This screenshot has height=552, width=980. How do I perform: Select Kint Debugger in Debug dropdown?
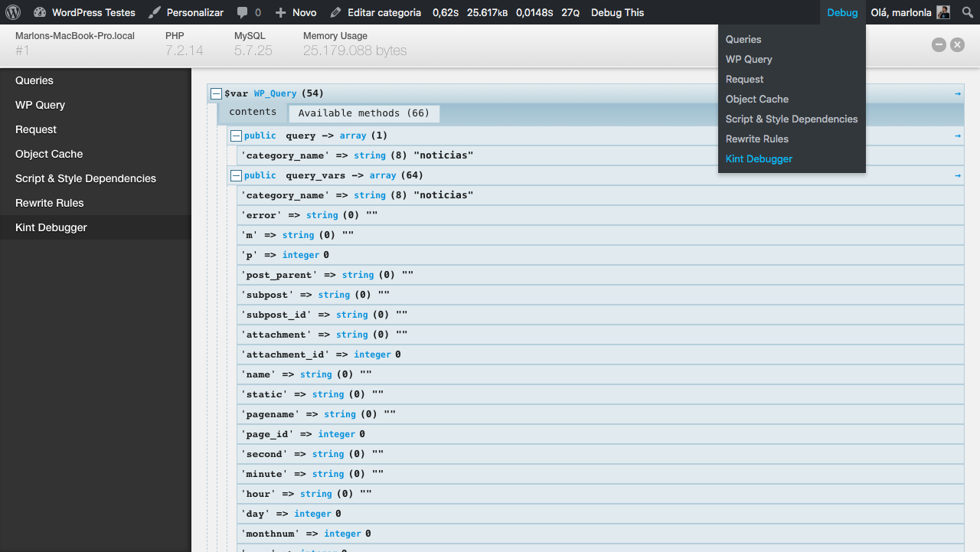click(792, 158)
